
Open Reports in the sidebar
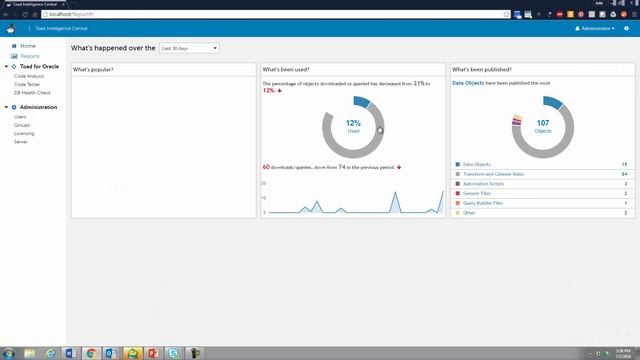(30, 56)
